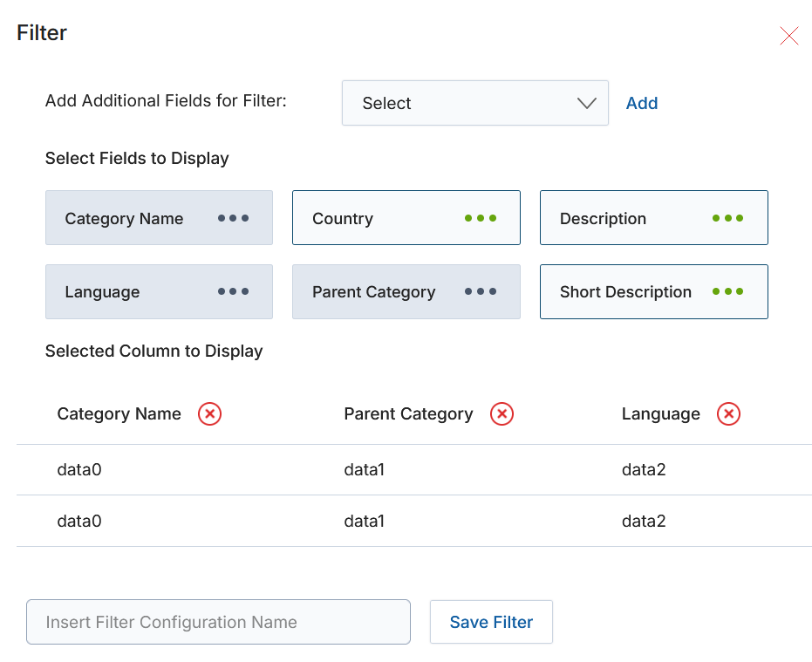Toggle the Country field tile

tap(406, 217)
